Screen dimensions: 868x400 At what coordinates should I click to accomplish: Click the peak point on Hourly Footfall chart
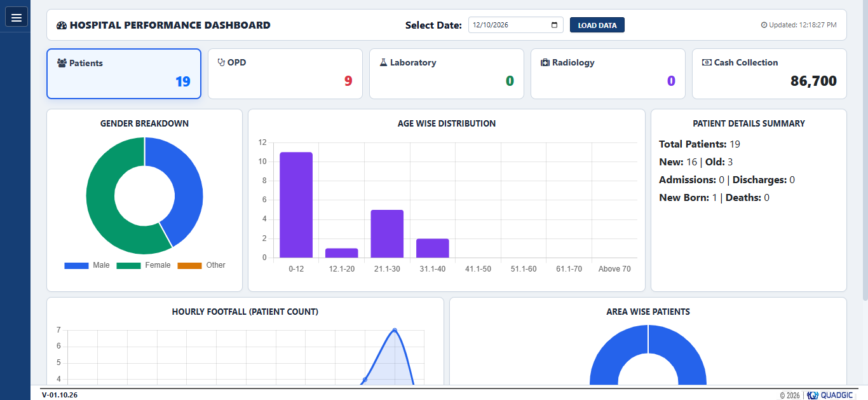(x=395, y=330)
